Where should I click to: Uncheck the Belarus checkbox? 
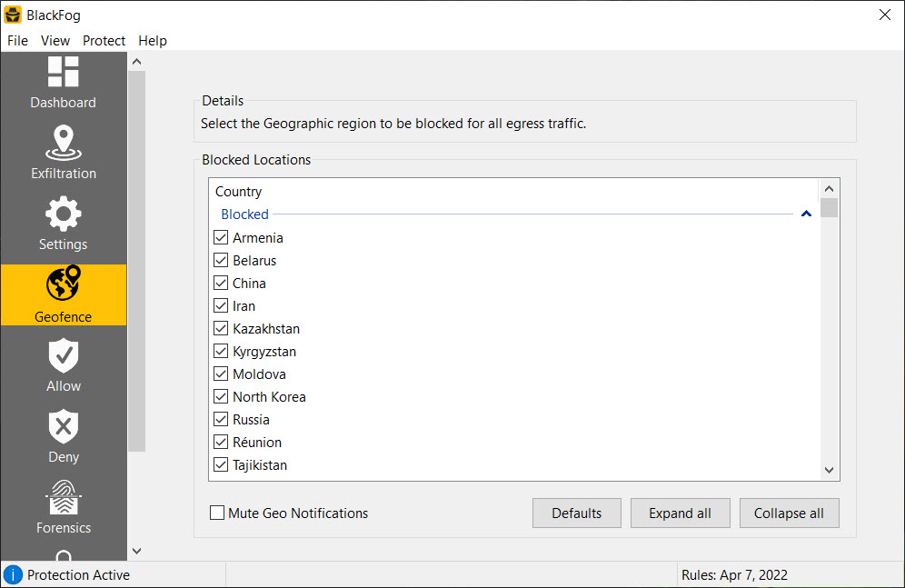pyautogui.click(x=221, y=260)
